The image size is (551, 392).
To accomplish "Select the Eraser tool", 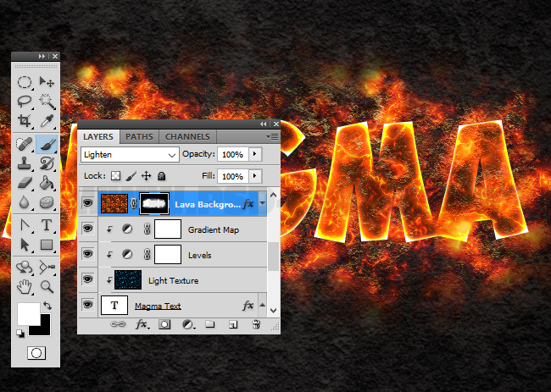I will [x=25, y=183].
